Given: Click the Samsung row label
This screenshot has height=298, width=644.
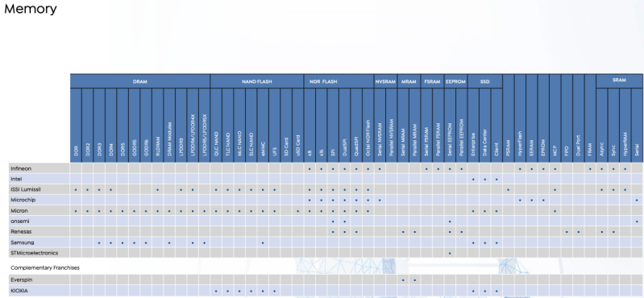Looking at the screenshot, I should 23,242.
